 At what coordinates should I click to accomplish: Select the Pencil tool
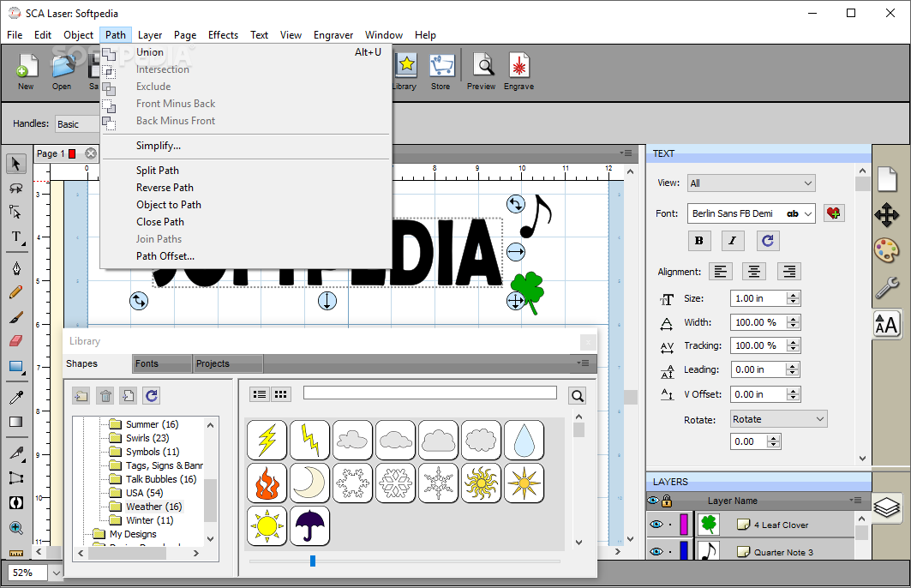coord(16,292)
